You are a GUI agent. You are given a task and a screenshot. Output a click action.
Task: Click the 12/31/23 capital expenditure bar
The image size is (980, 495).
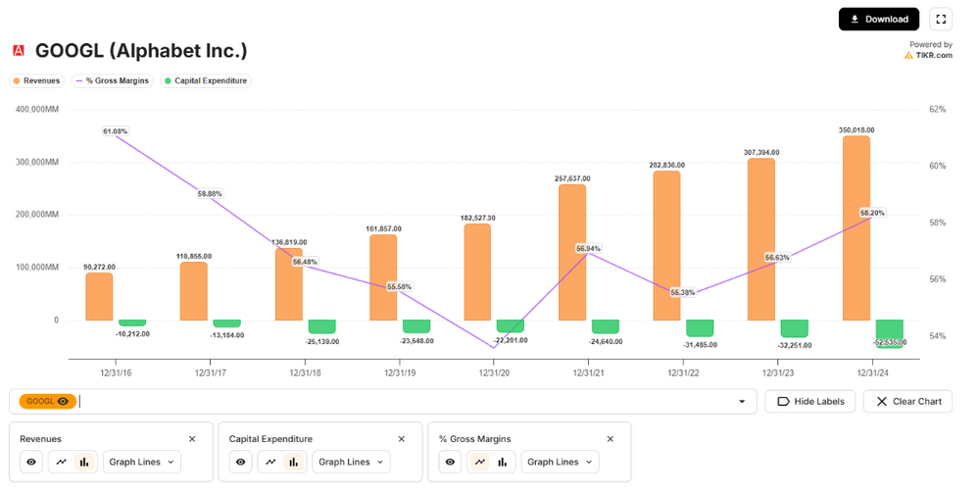pos(795,328)
